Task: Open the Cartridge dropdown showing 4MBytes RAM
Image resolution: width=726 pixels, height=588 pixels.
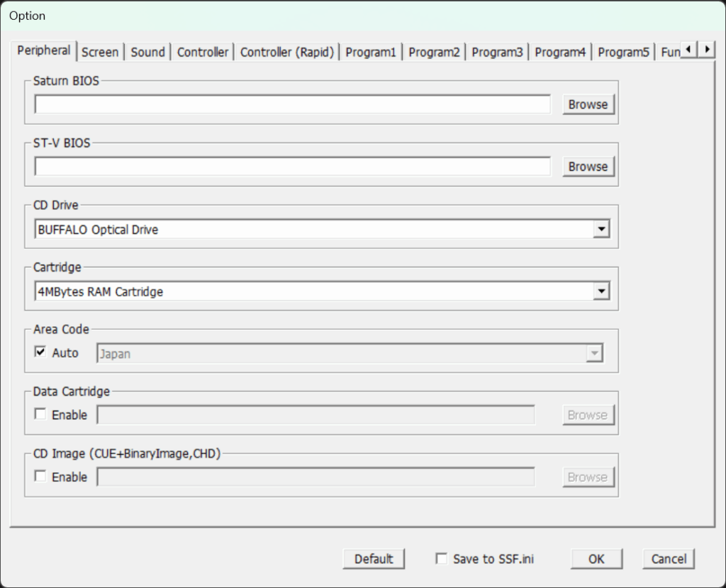Action: coord(601,291)
